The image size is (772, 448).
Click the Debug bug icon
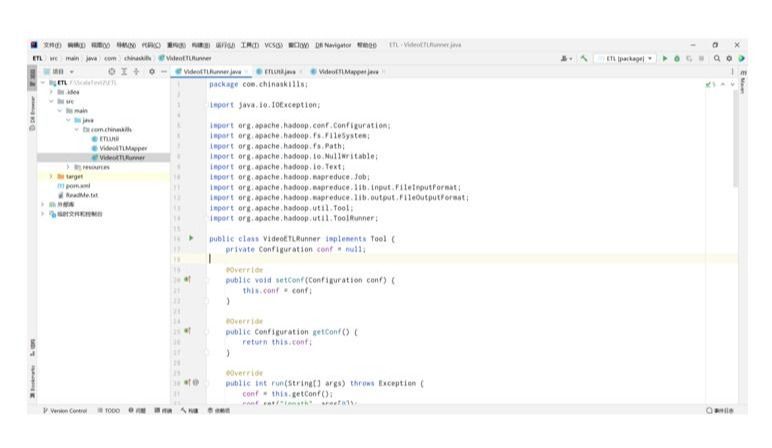[678, 58]
